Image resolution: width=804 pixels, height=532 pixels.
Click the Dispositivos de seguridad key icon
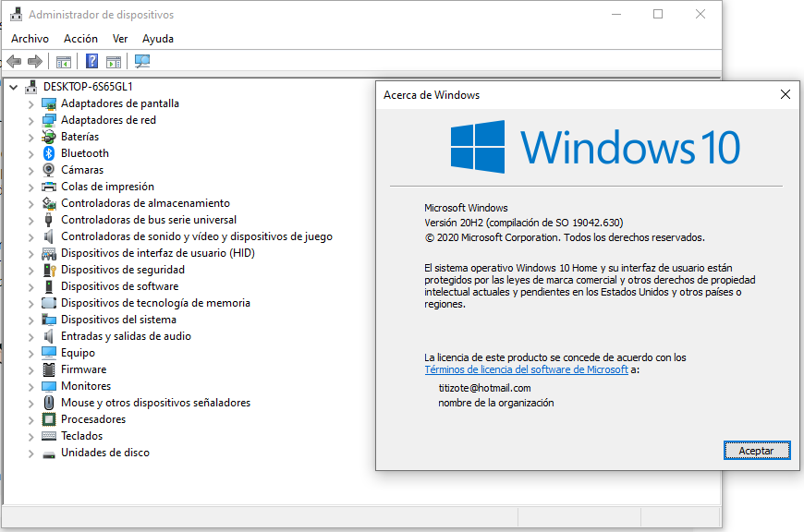point(49,270)
